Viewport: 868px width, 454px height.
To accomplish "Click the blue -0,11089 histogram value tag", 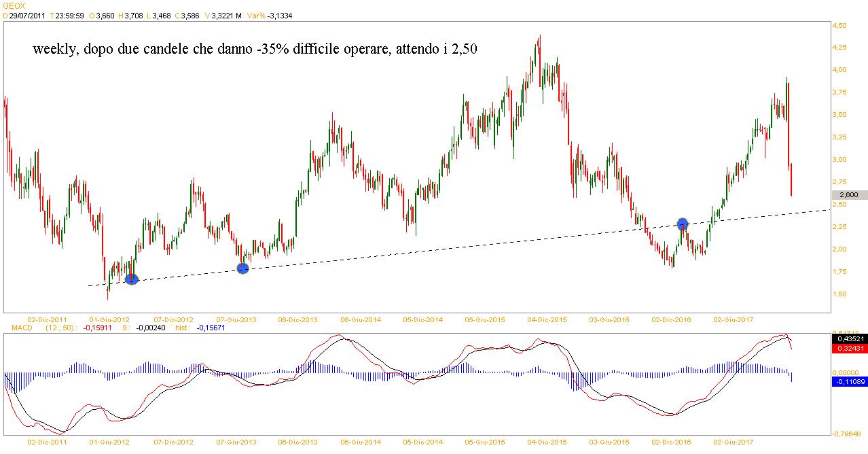I will [848, 383].
